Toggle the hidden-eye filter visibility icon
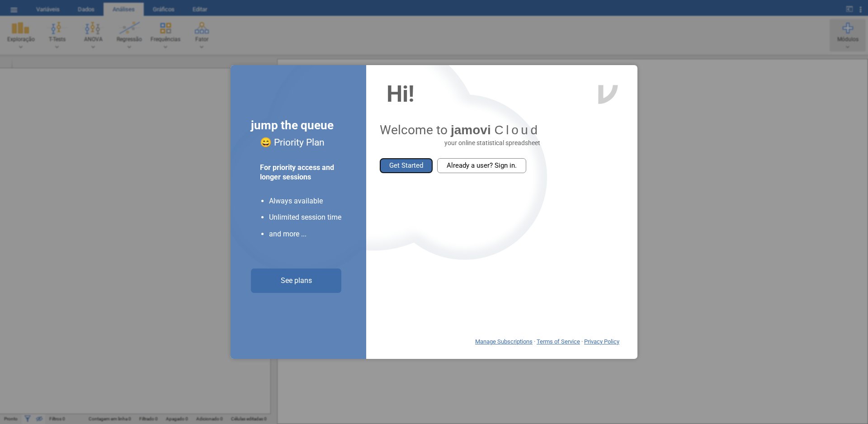The image size is (868, 424). click(39, 419)
